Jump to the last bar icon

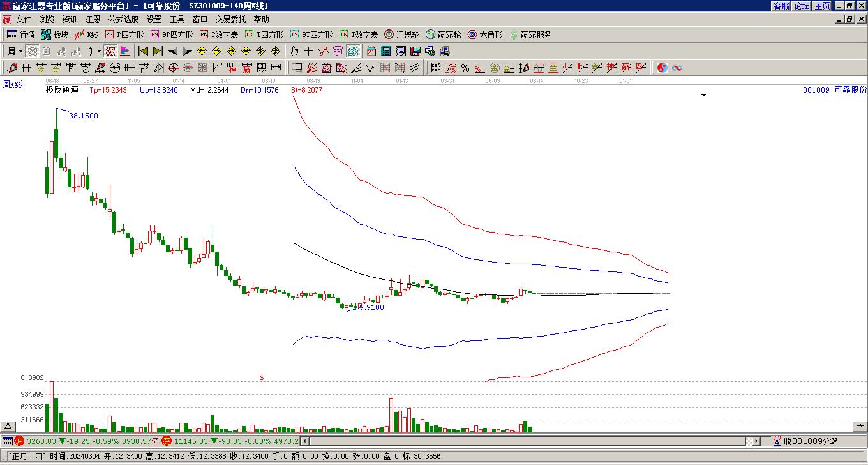click(158, 51)
